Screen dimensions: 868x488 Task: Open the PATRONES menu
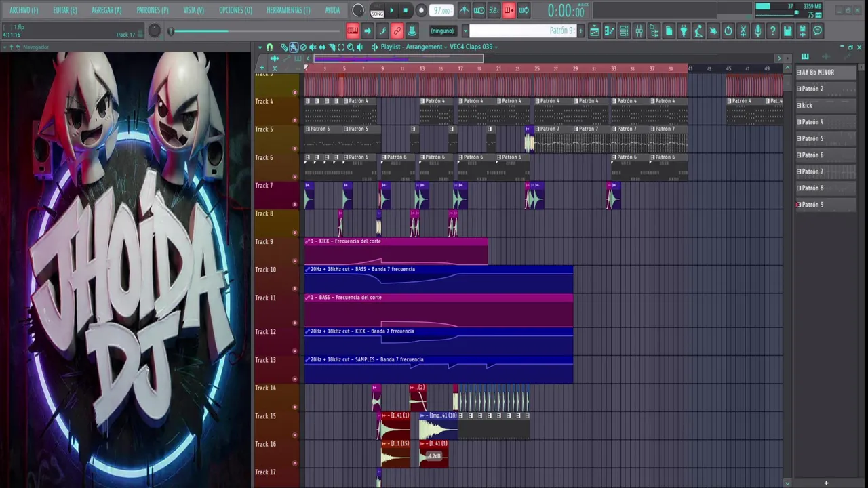coord(153,10)
